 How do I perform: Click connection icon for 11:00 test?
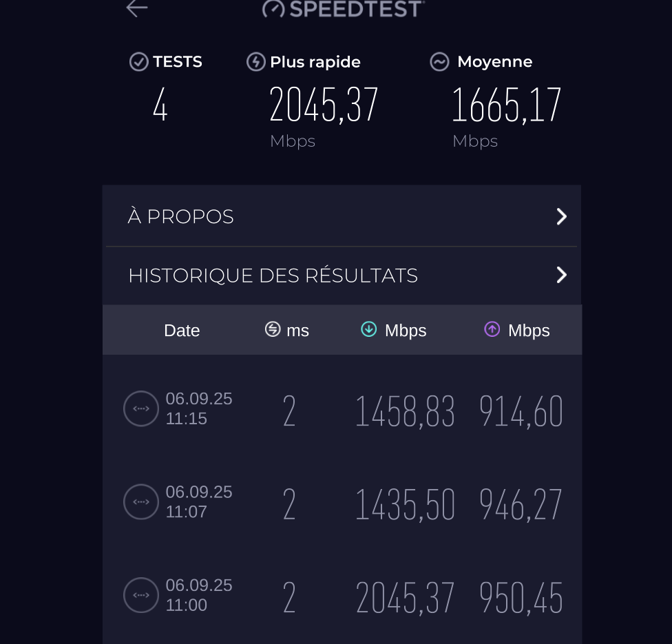[141, 594]
